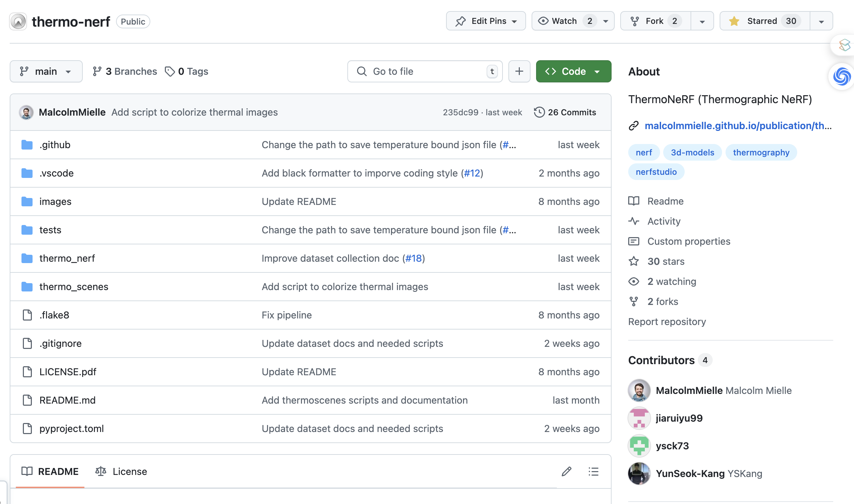Expand the Edit Pins dropdown
Screen dimensions: 854x504
click(486, 21)
